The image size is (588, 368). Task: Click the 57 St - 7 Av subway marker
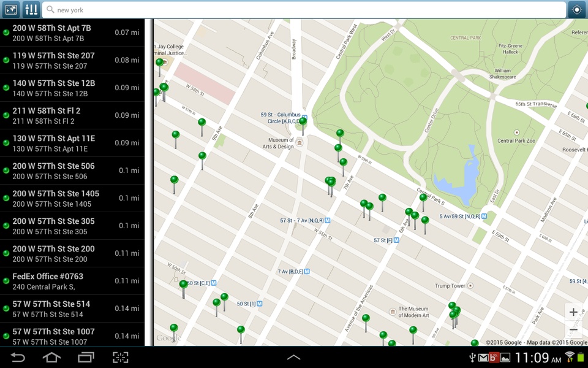[x=327, y=220]
